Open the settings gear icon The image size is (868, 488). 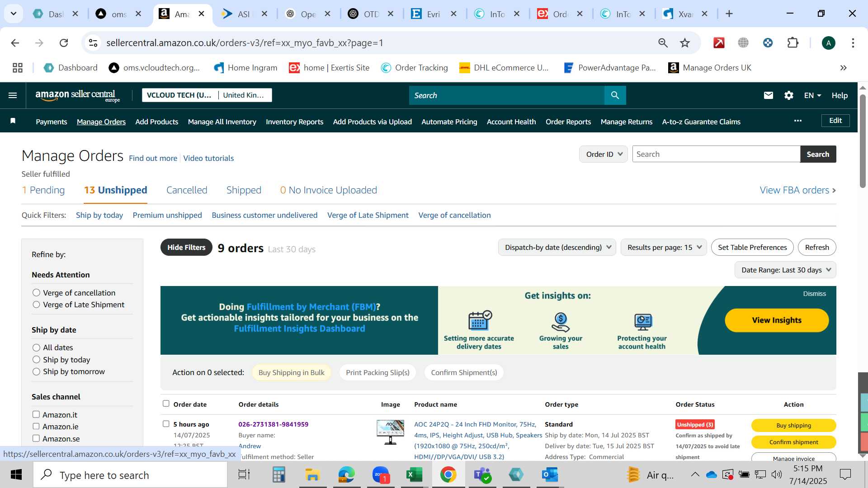(789, 95)
